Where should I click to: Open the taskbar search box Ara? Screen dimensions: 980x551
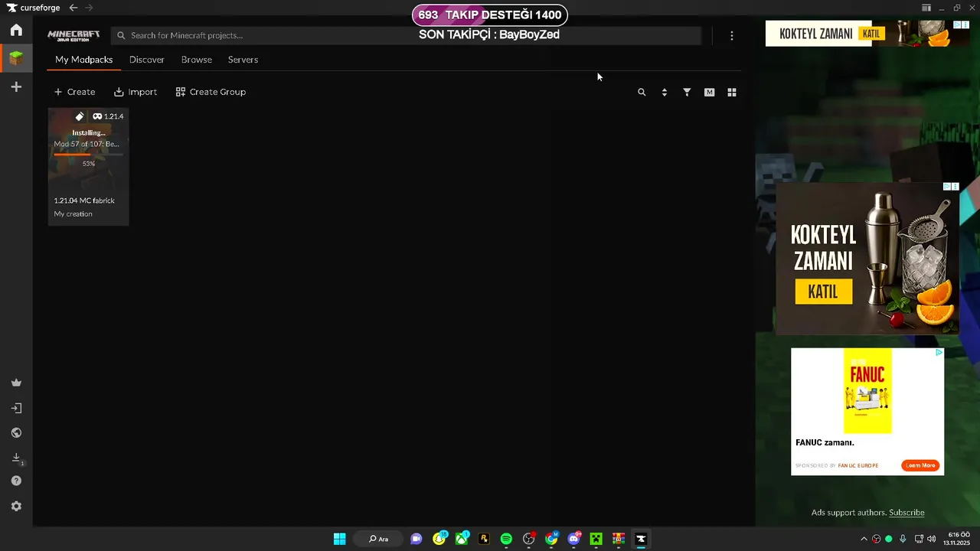tap(378, 539)
